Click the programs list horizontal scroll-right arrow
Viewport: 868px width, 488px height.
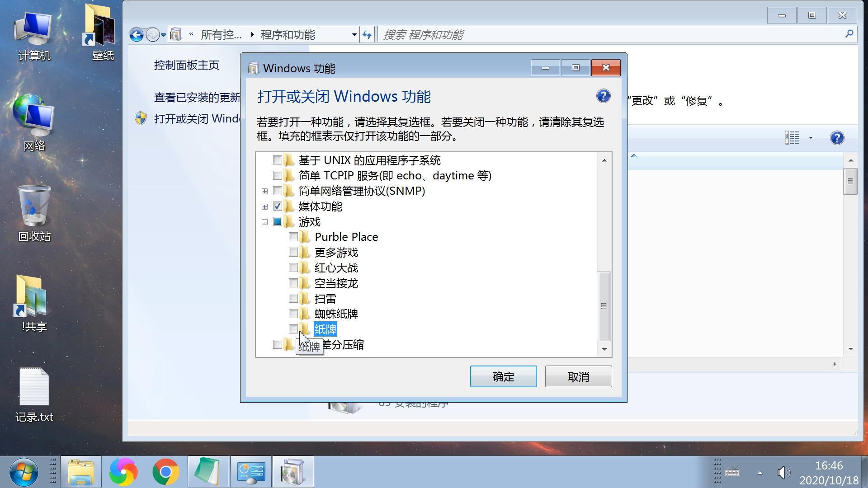(x=835, y=364)
